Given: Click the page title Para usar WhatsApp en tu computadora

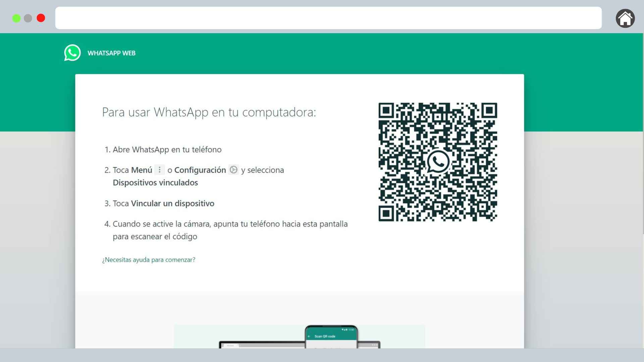Looking at the screenshot, I should [x=209, y=112].
